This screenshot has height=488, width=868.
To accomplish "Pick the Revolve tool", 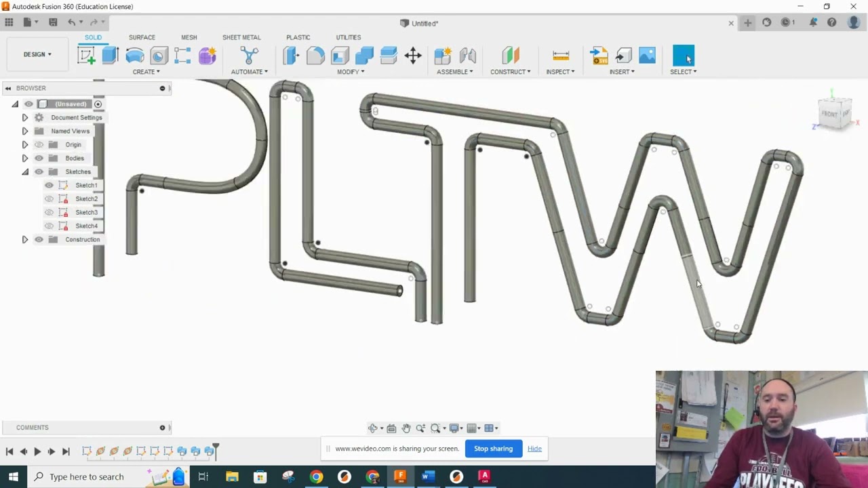I will [x=134, y=56].
